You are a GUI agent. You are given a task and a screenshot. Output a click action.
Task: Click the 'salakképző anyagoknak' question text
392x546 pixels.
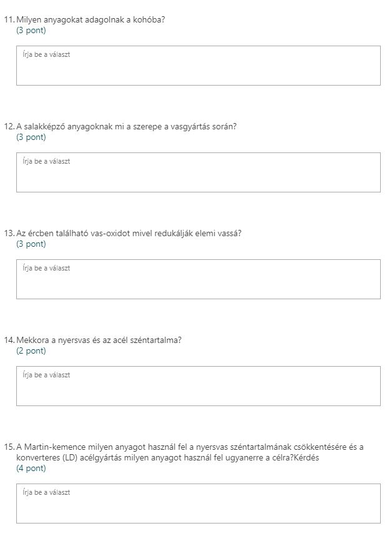(126, 126)
